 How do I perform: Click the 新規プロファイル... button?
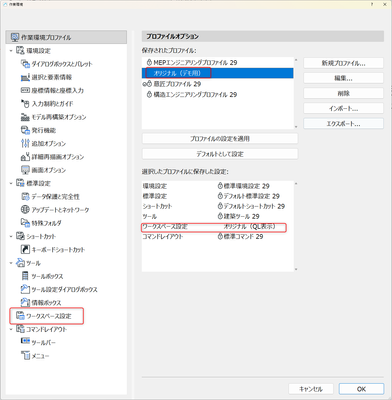[x=343, y=63]
